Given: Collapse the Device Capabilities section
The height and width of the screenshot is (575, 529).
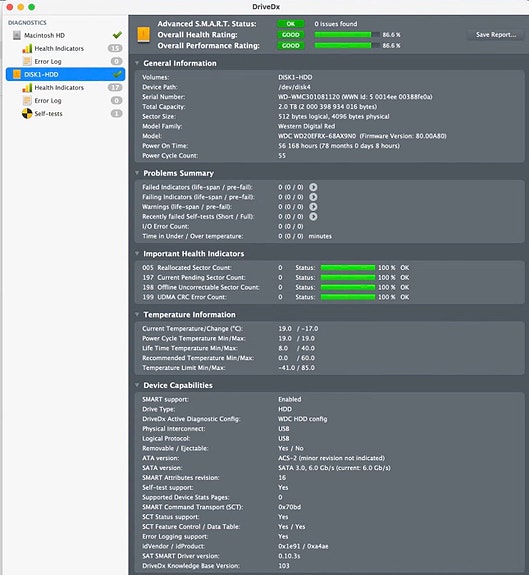Looking at the screenshot, I should [x=137, y=385].
